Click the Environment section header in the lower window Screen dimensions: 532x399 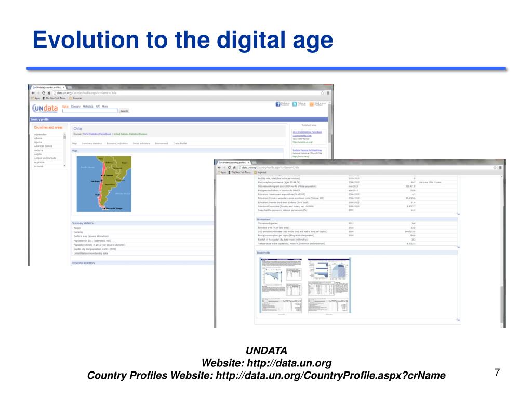pyautogui.click(x=356, y=220)
